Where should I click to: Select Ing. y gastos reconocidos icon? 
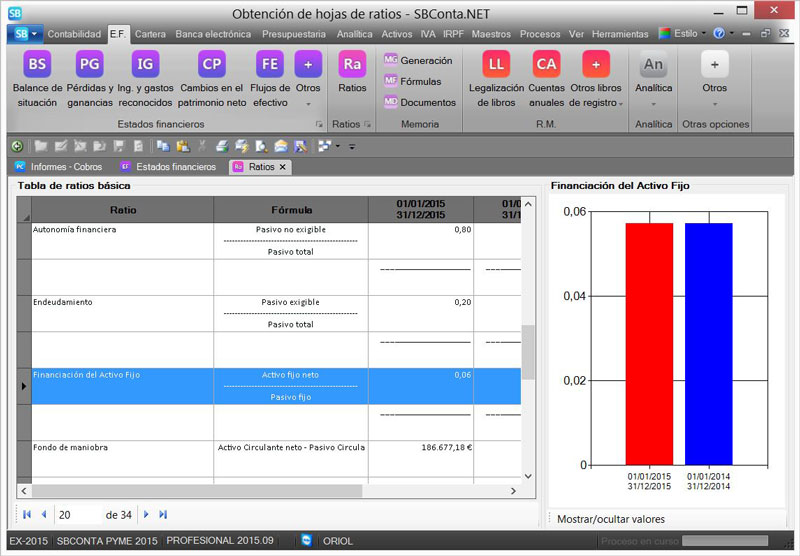tap(145, 65)
